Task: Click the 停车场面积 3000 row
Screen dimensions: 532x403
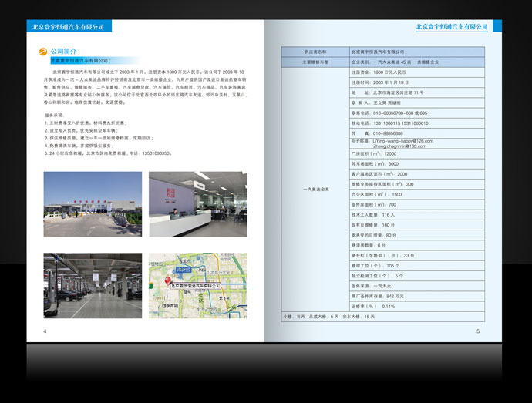Action: tap(417, 164)
